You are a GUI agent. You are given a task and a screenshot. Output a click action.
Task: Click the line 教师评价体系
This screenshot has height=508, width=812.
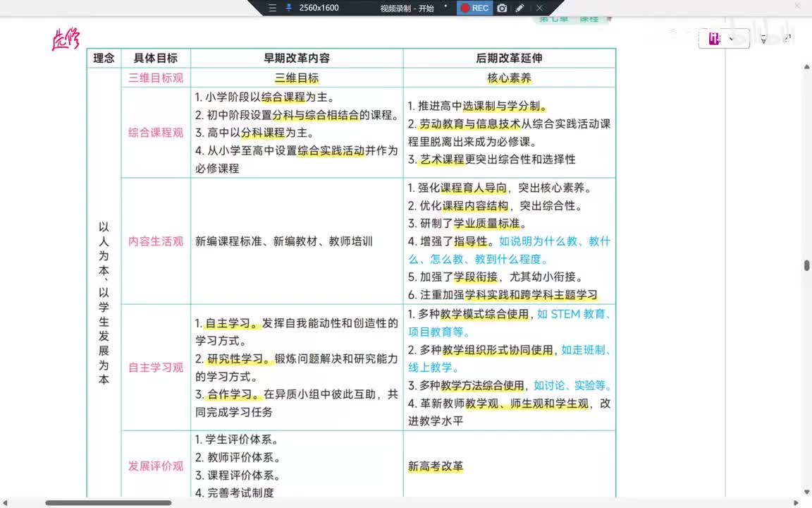click(x=238, y=457)
